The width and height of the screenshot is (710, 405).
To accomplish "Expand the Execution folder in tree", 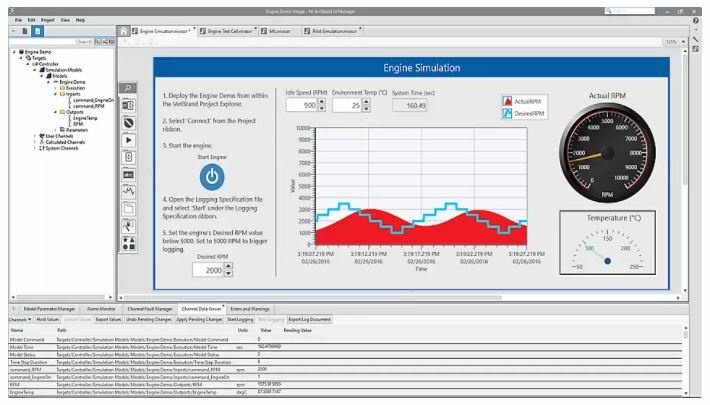I will [x=55, y=88].
